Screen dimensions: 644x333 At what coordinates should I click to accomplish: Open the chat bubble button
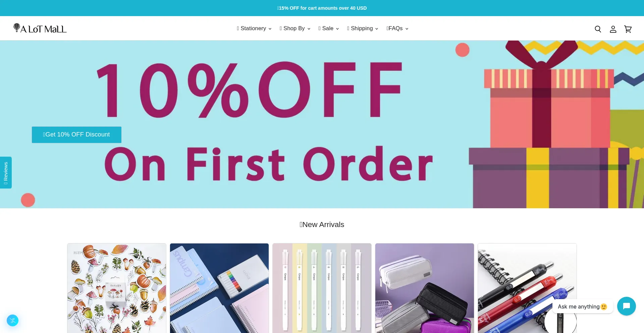coord(626,306)
